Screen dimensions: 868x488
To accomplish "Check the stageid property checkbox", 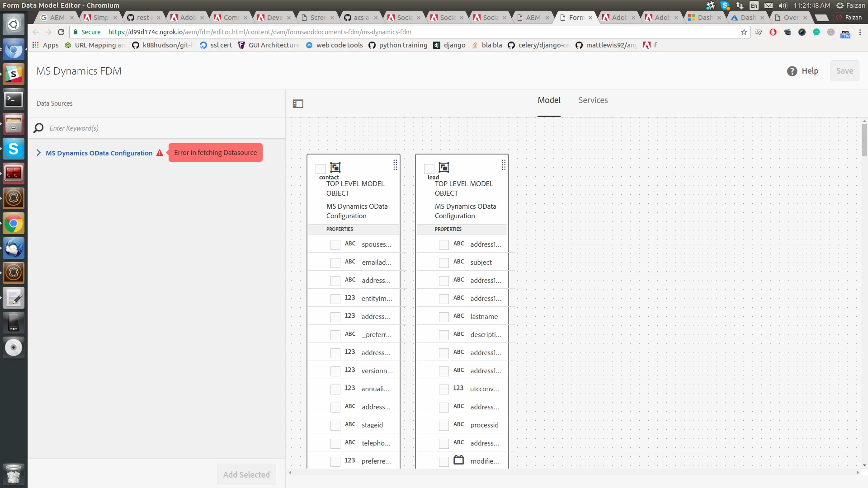I will 335,425.
